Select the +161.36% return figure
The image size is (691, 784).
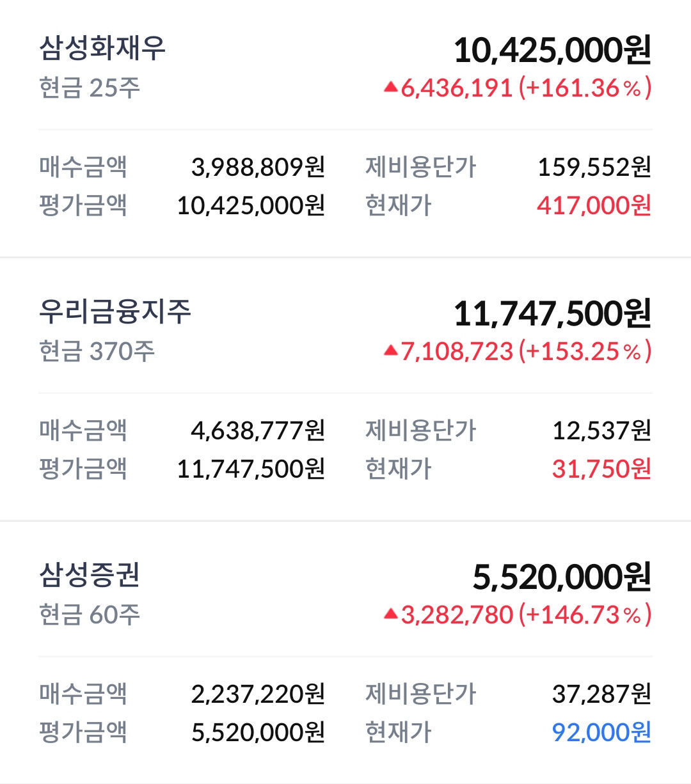(585, 88)
